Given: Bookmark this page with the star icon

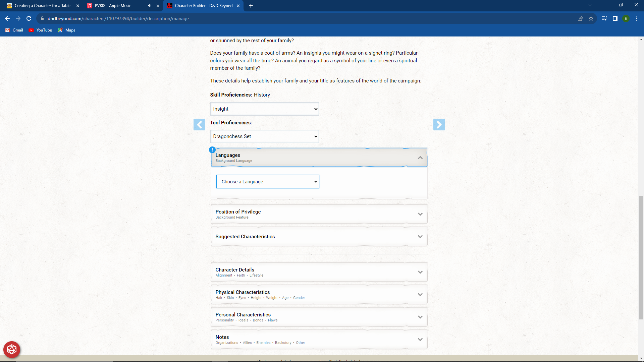Looking at the screenshot, I should point(591,18).
